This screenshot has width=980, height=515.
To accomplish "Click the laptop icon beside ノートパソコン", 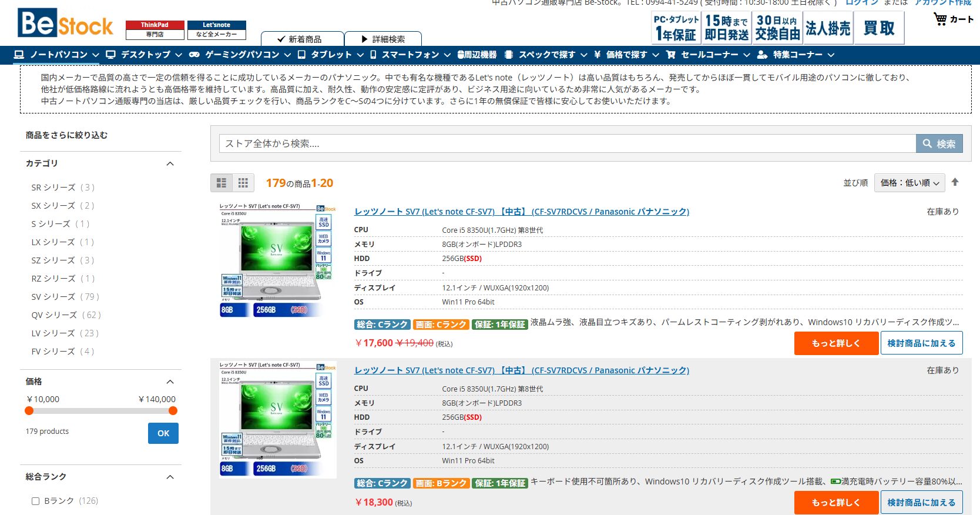I will 19,55.
